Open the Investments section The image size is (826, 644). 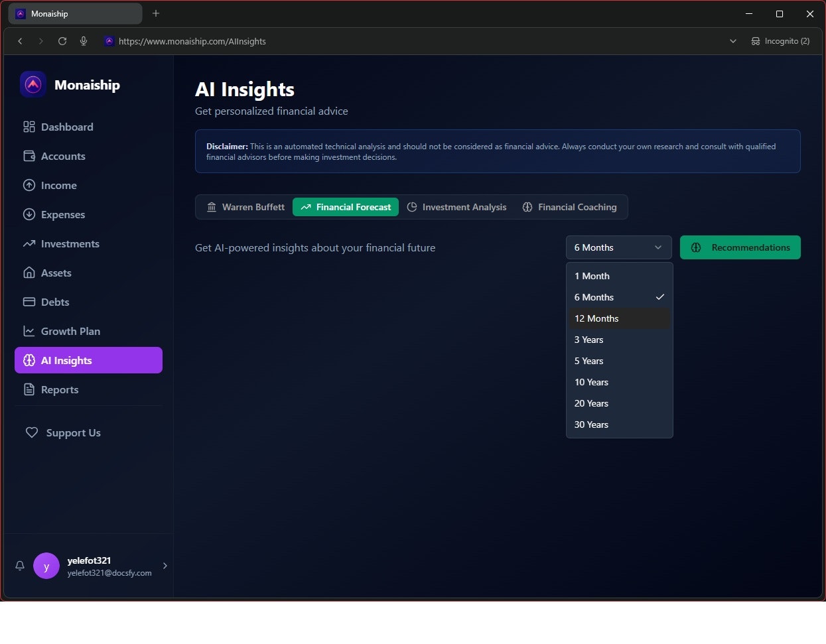pos(69,243)
